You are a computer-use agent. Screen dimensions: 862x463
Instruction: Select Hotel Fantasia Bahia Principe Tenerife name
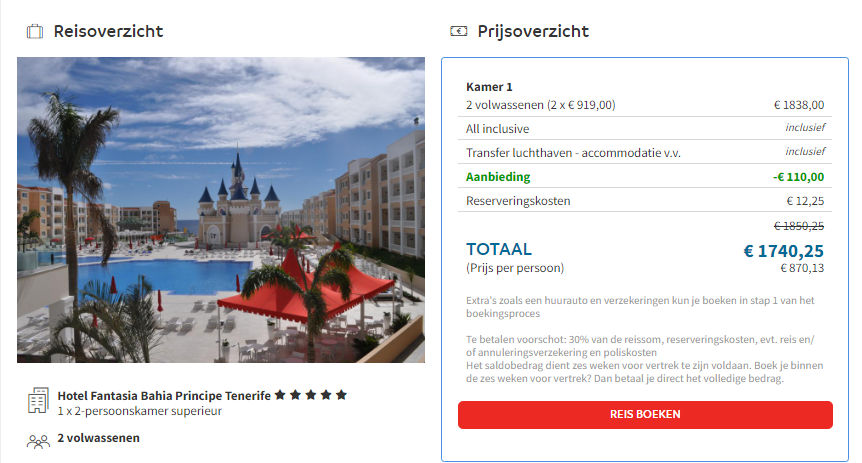pyautogui.click(x=164, y=395)
